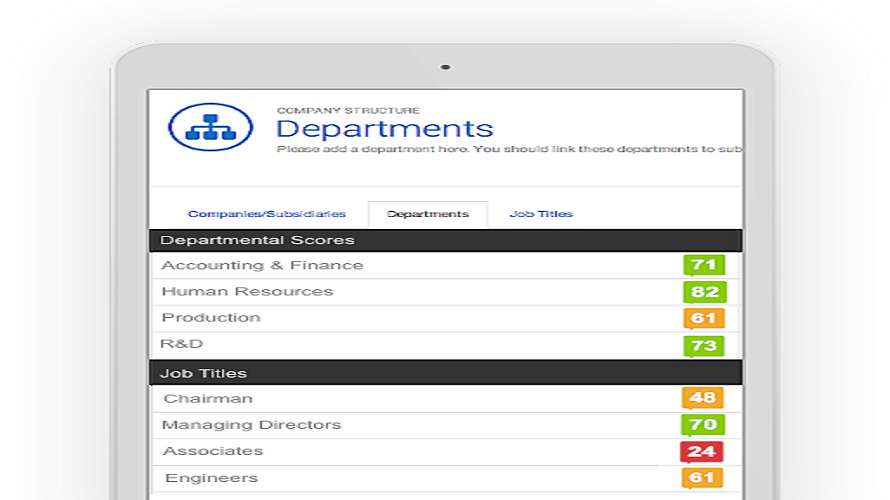Click Engineers' orange 61 score badge

(x=702, y=478)
